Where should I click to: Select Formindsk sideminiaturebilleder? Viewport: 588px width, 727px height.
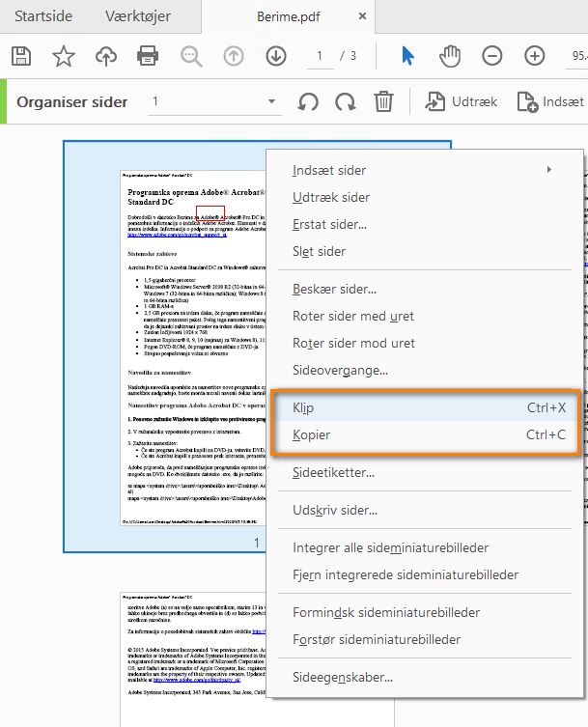[x=424, y=612]
